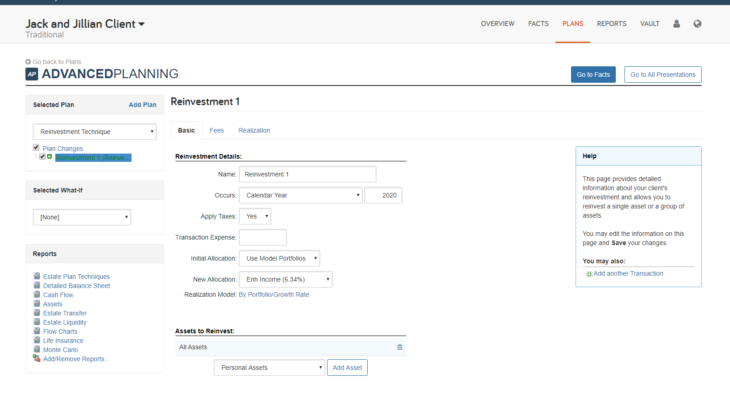
Task: Open the Estate Liquidity report
Action: pos(65,322)
